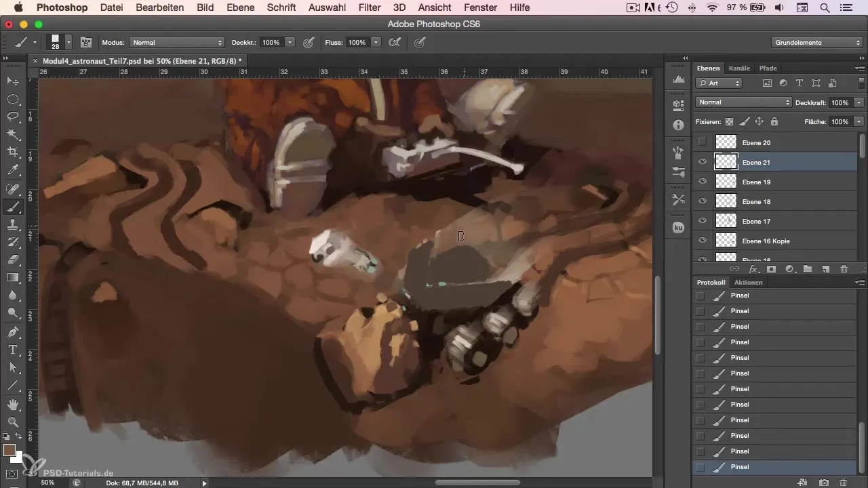Hide Ebene 18 layer
Image resolution: width=868 pixels, height=488 pixels.
703,201
